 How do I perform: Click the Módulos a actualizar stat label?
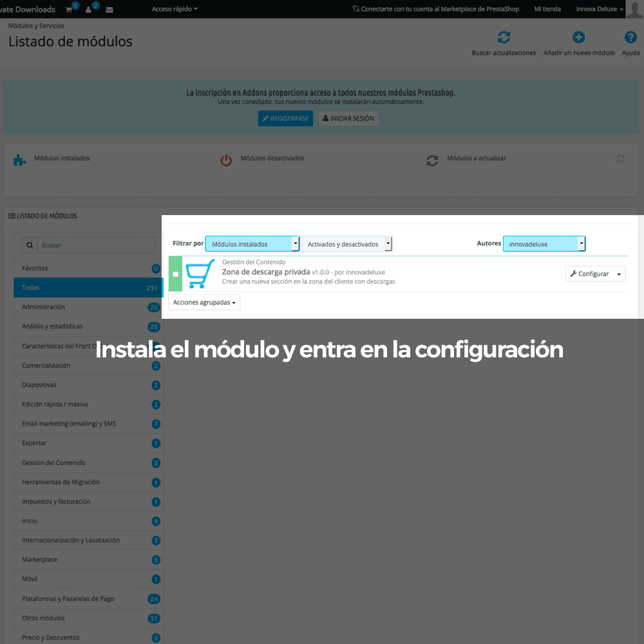coord(476,158)
